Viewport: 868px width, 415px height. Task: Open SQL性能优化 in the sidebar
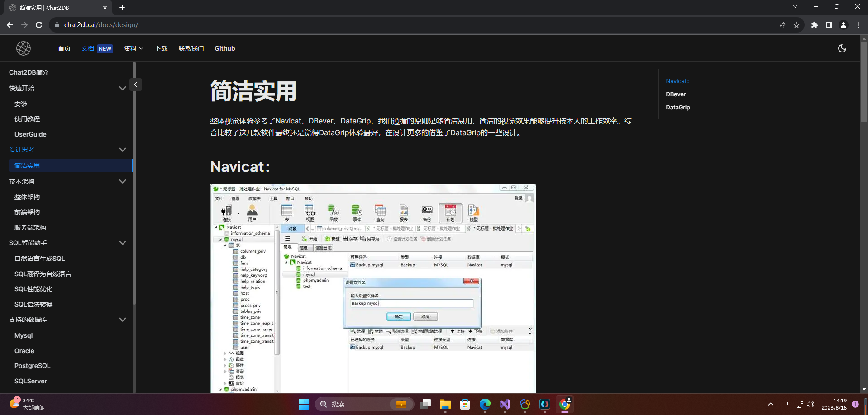[33, 289]
